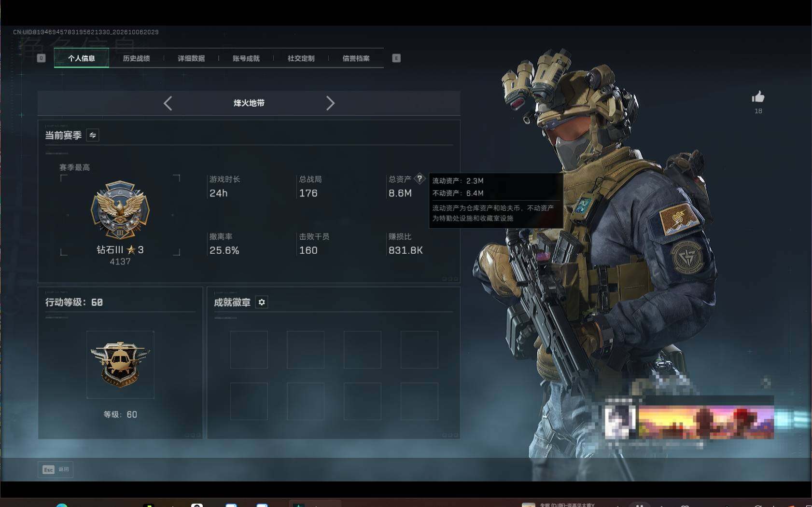The height and width of the screenshot is (507, 812).
Task: Click the 钻石III eagle rank badge
Action: pos(120,210)
